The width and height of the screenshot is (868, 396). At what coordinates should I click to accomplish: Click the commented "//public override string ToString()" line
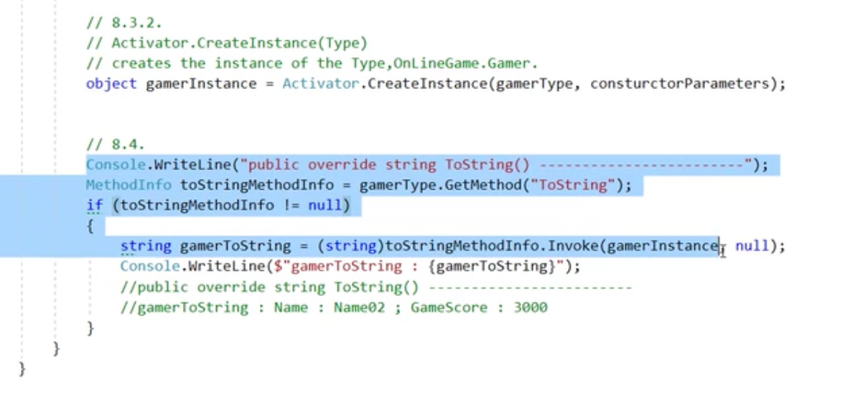pos(376,287)
